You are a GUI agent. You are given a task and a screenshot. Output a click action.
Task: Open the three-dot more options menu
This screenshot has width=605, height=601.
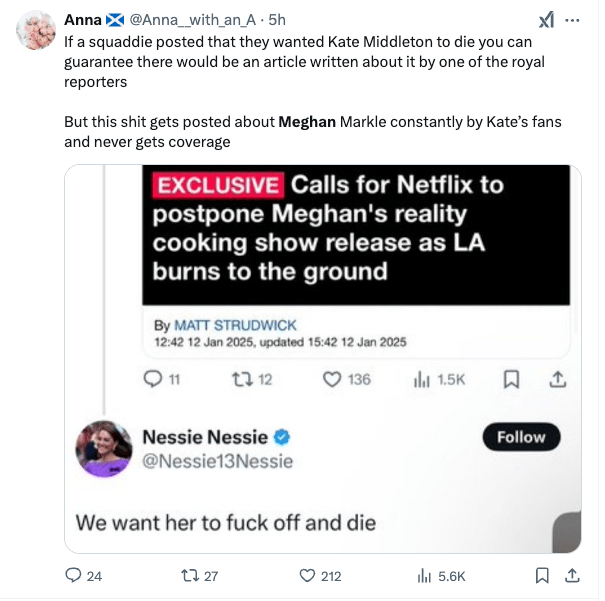point(573,20)
